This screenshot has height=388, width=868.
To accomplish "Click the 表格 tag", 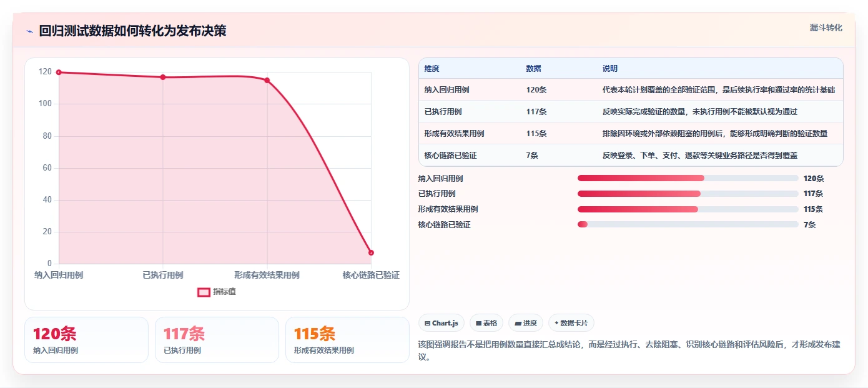I will (x=486, y=323).
